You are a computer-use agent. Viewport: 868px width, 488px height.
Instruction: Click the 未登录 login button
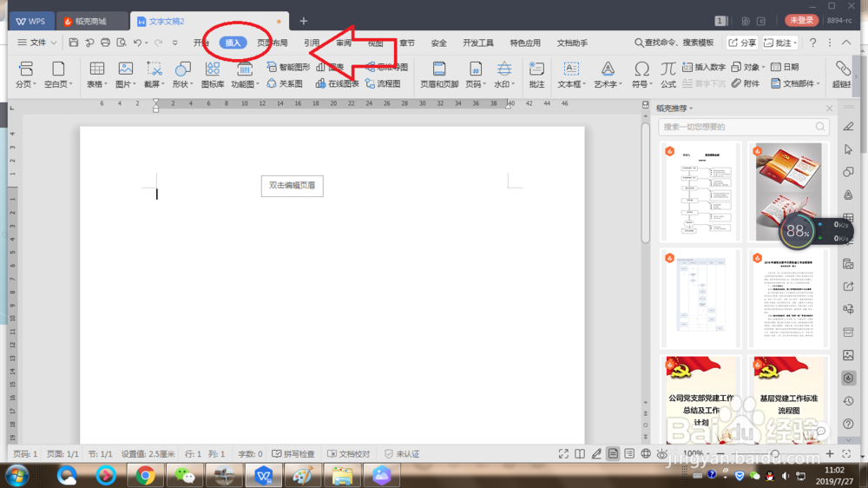(801, 21)
